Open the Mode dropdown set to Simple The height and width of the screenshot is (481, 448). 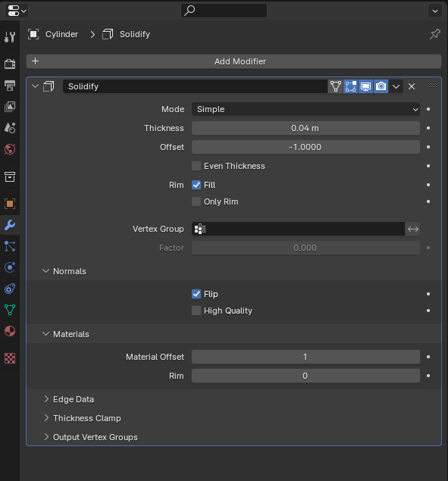click(x=305, y=109)
